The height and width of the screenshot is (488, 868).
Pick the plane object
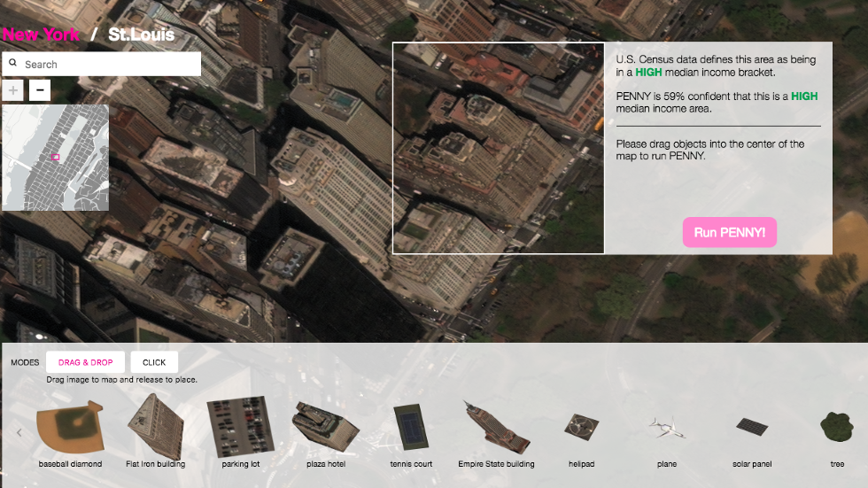point(666,428)
